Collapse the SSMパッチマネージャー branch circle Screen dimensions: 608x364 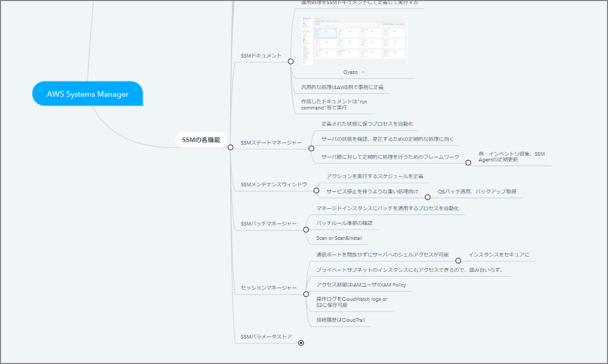click(306, 230)
